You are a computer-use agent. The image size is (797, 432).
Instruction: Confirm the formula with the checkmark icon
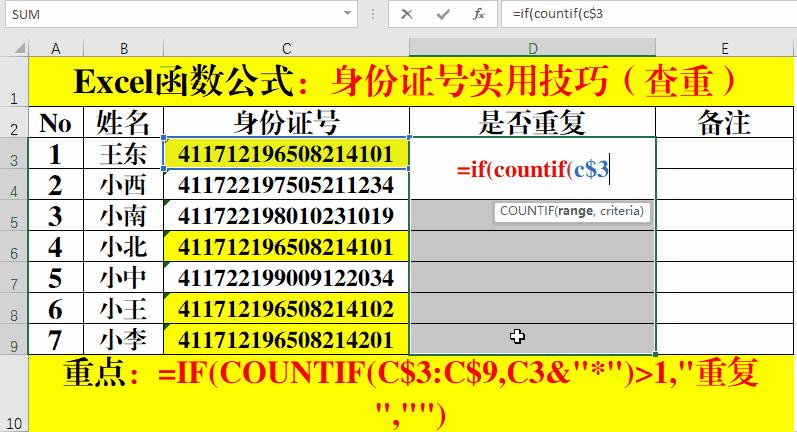443,14
